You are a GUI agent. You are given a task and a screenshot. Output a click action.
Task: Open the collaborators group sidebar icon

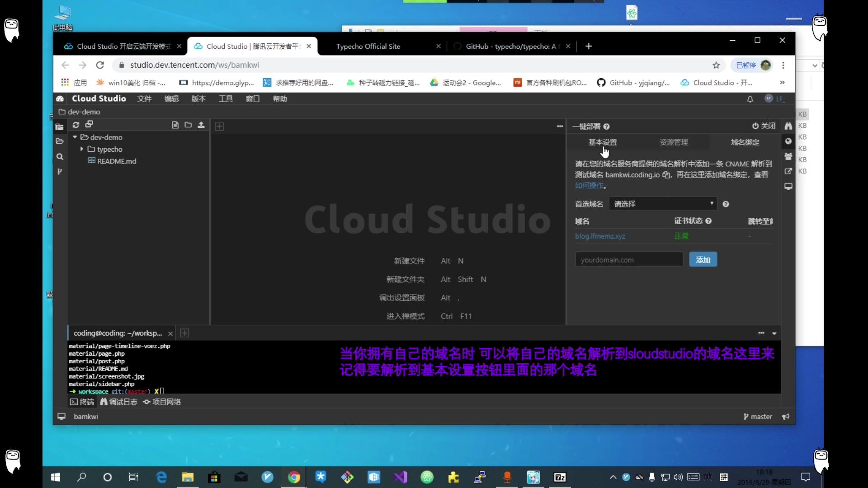(788, 156)
